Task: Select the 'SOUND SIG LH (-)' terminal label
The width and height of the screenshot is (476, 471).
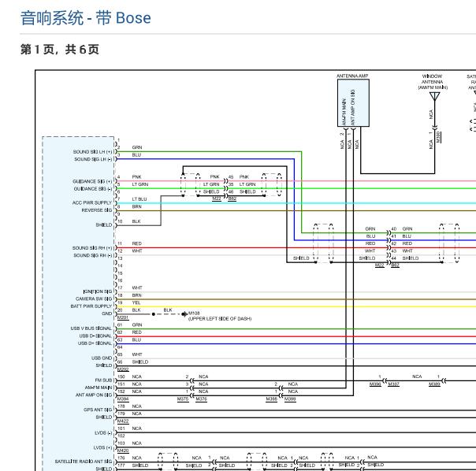Action: point(93,159)
